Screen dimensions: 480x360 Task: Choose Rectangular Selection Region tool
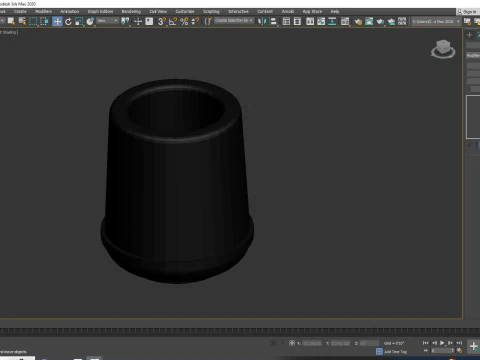33,22
